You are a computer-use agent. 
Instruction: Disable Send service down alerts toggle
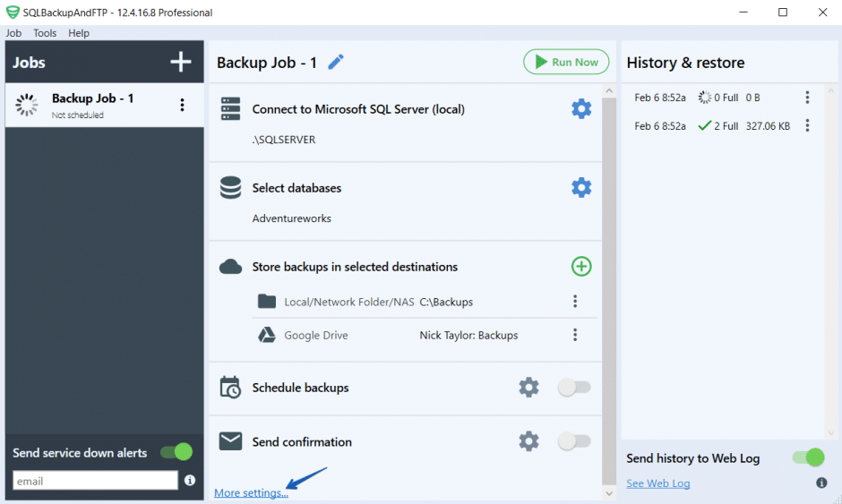tap(176, 452)
